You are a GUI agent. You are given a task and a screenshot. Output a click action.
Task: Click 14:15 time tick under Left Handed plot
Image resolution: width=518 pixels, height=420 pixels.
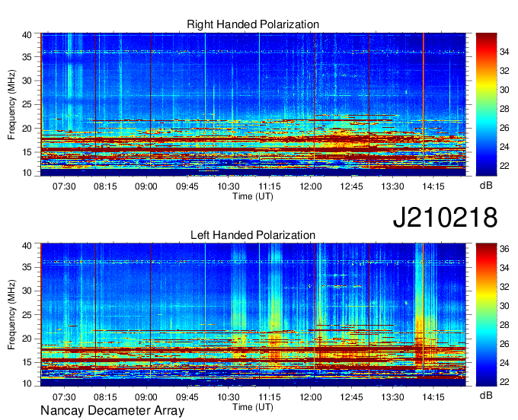(x=433, y=397)
